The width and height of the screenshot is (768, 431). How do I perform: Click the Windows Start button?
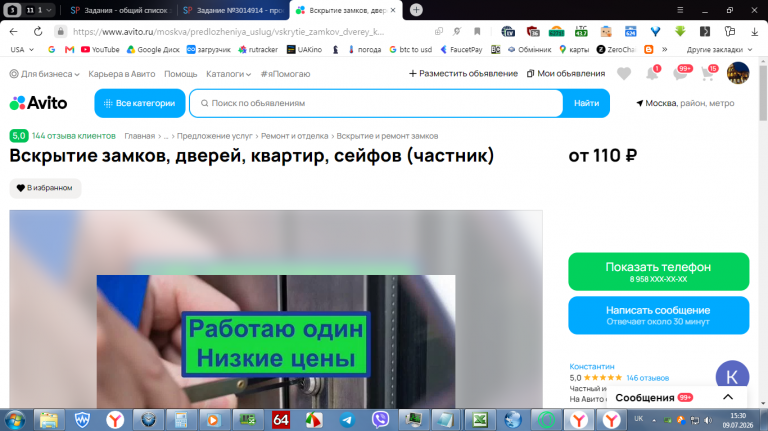click(15, 420)
